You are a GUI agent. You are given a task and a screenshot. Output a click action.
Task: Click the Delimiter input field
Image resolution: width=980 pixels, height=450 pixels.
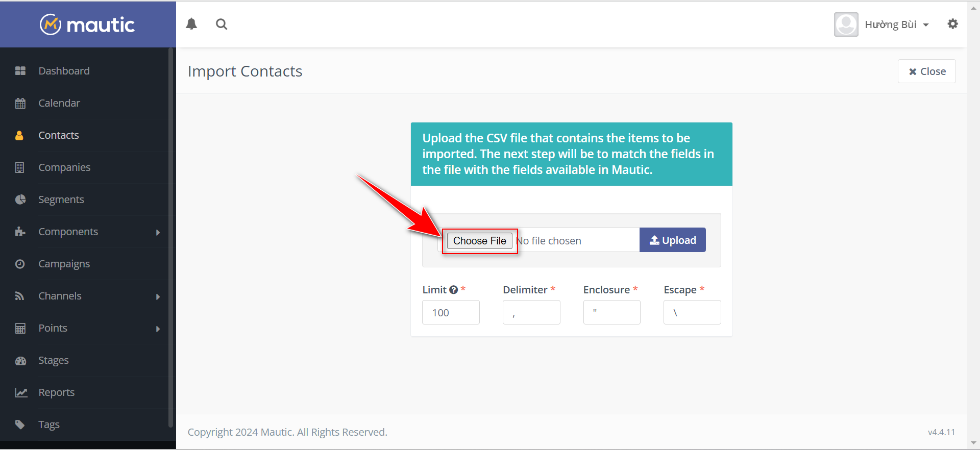[x=531, y=312]
